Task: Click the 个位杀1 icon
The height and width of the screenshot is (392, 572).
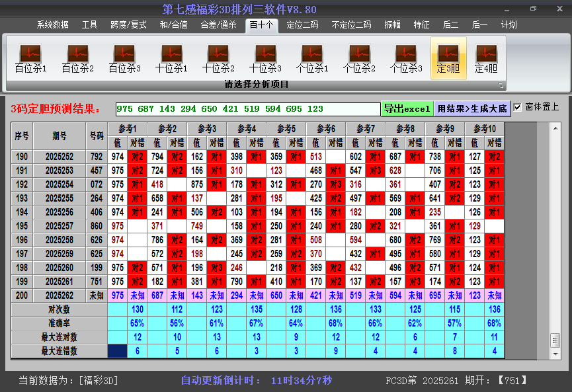Action: [x=312, y=58]
